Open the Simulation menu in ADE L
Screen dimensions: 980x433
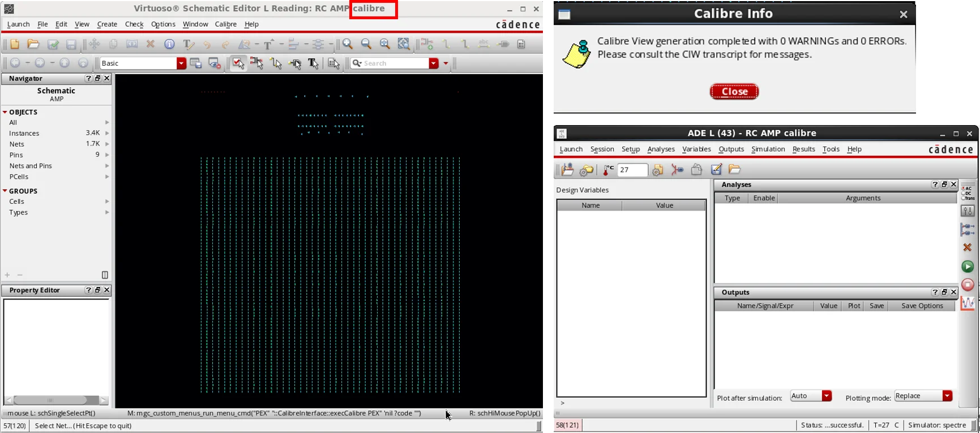click(x=768, y=149)
